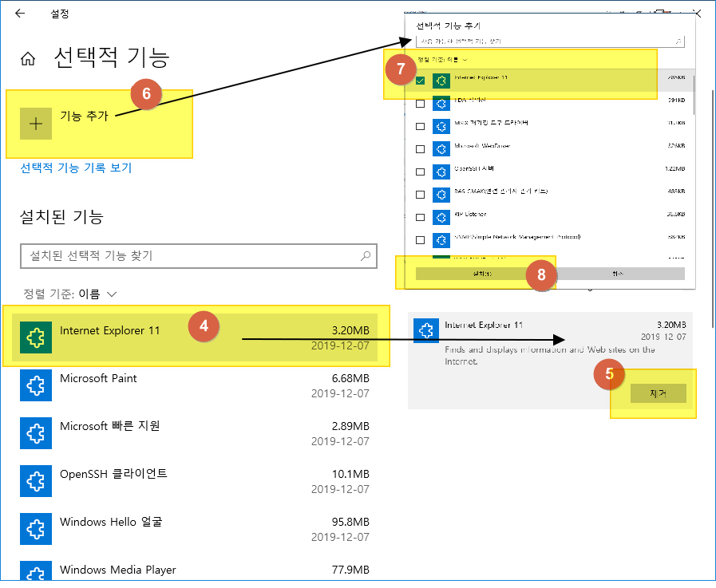Click the search field in add-feature dialog
The width and height of the screenshot is (716, 588).
pyautogui.click(x=550, y=41)
